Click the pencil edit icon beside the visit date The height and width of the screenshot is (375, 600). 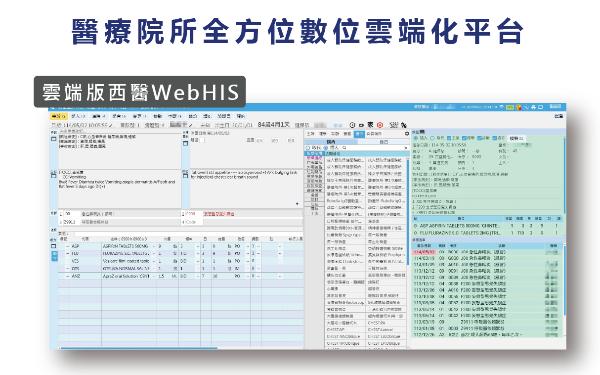[111, 125]
